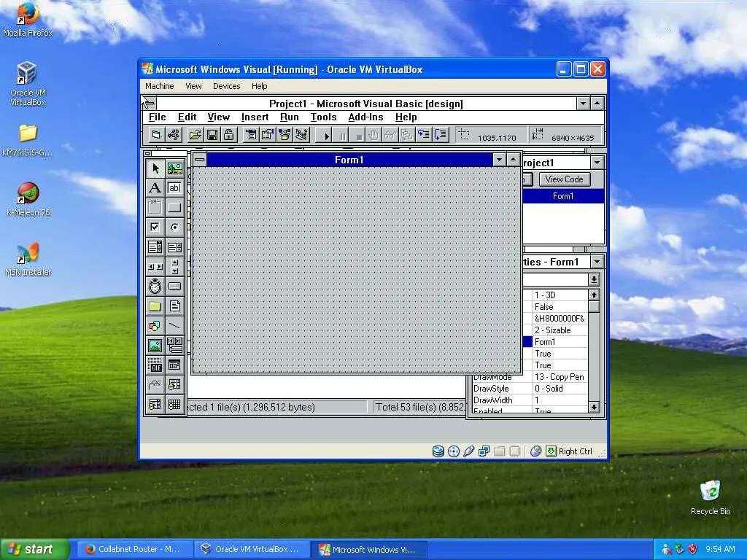Select the OLE container tool
This screenshot has height=560, width=747.
click(155, 365)
